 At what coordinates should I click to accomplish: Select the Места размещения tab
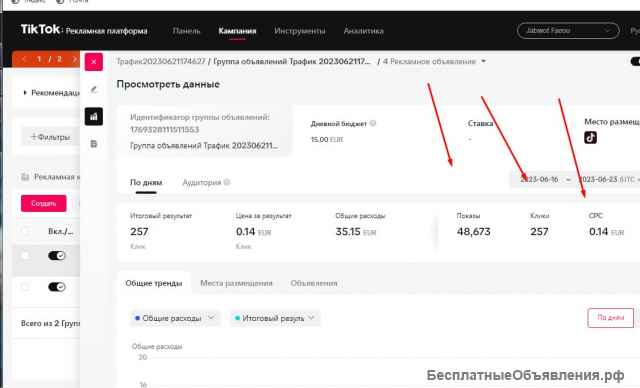pyautogui.click(x=236, y=283)
